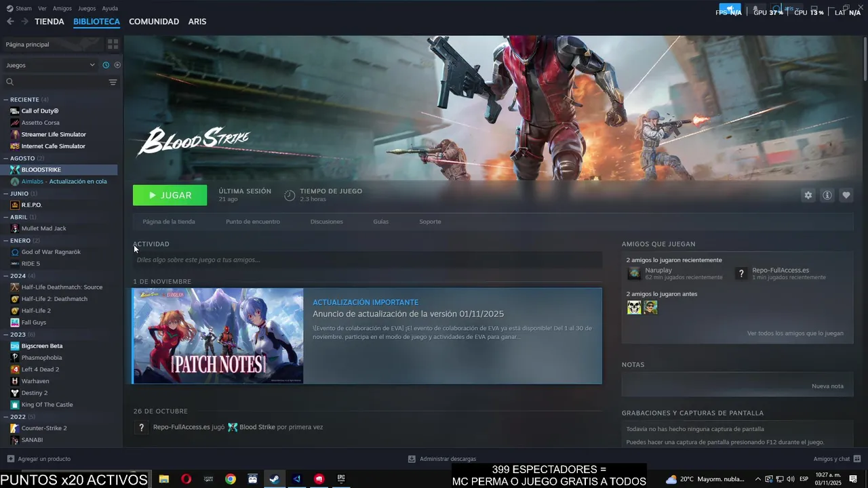Screen dimensions: 868x488
Task: Open Página de la tienda link
Action: [169, 222]
